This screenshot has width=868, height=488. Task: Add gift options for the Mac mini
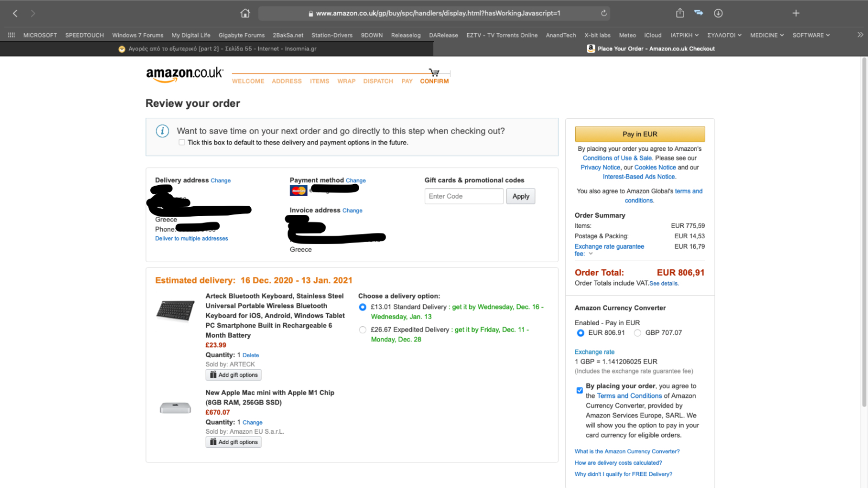[233, 442]
